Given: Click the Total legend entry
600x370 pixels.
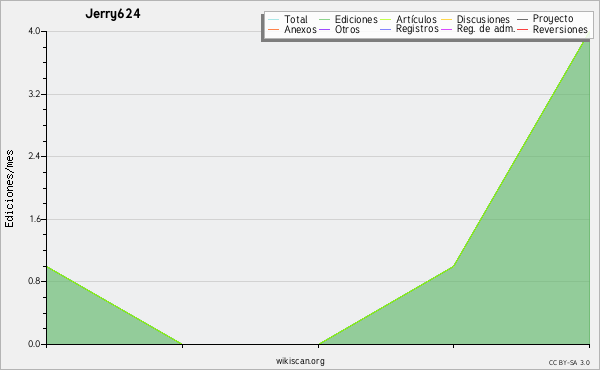Looking at the screenshot, I should click(288, 19).
